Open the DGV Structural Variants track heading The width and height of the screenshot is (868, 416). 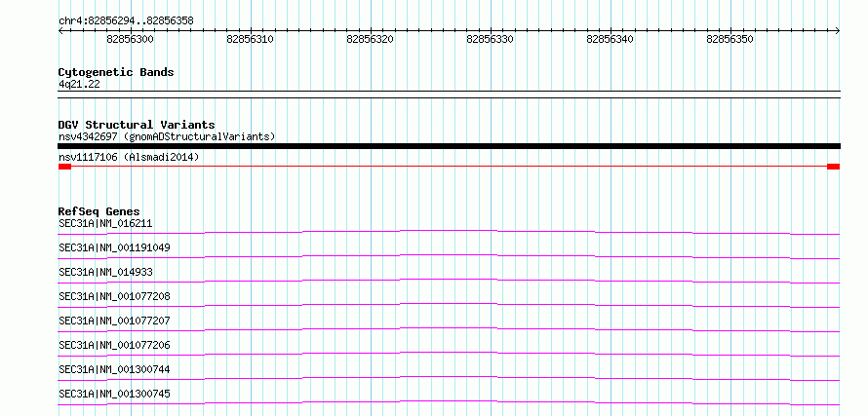tap(137, 125)
